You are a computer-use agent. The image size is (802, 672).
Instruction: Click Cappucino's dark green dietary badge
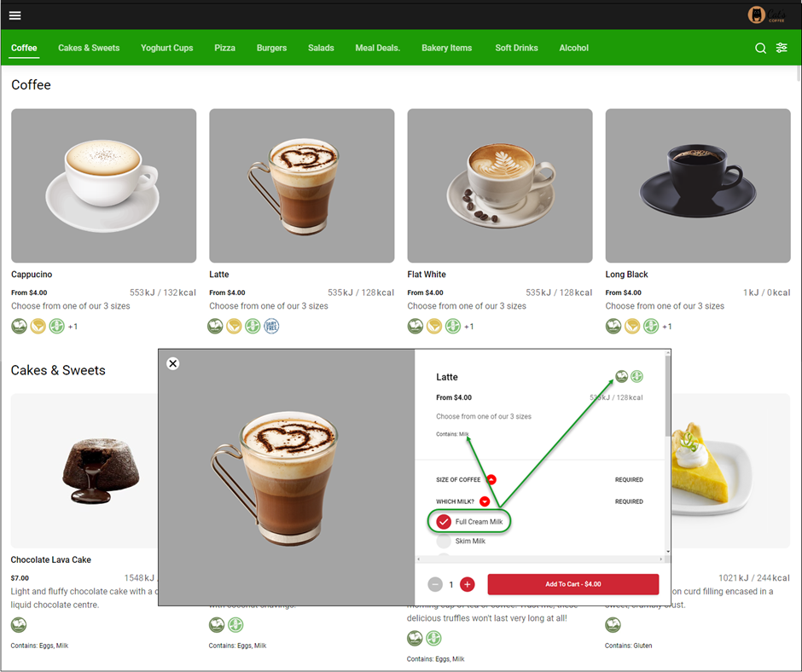(x=19, y=326)
